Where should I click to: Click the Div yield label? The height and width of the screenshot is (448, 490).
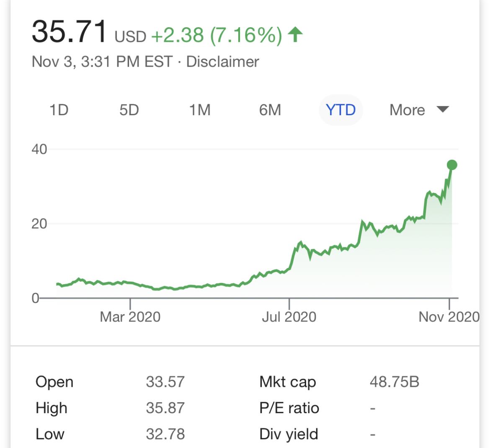(289, 434)
